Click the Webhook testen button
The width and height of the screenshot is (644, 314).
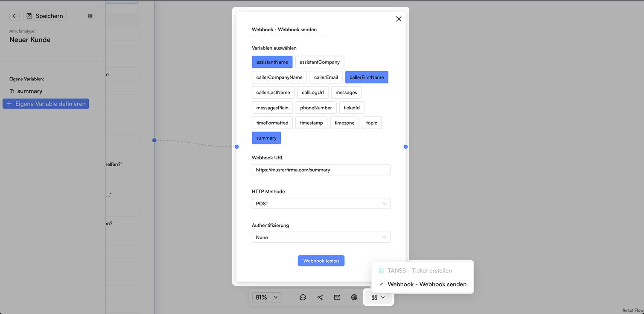[321, 261]
